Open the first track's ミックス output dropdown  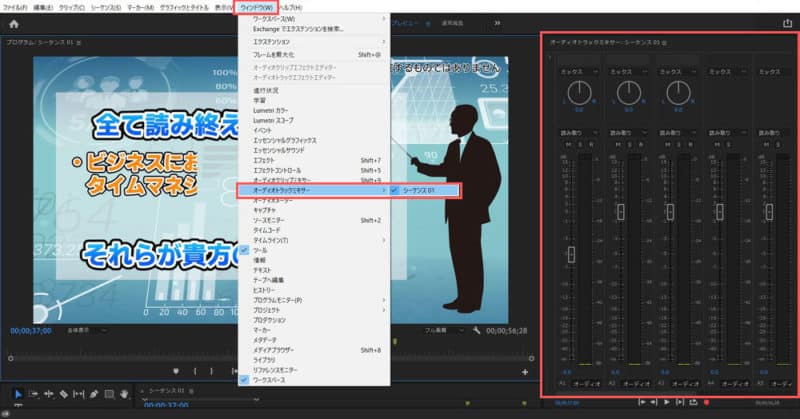576,72
